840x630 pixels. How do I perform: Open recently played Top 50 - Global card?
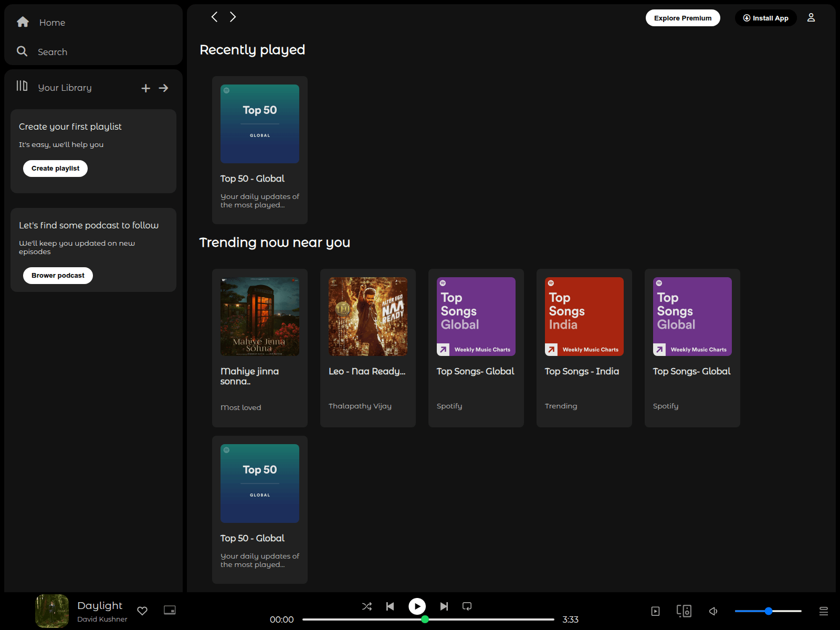pos(260,150)
